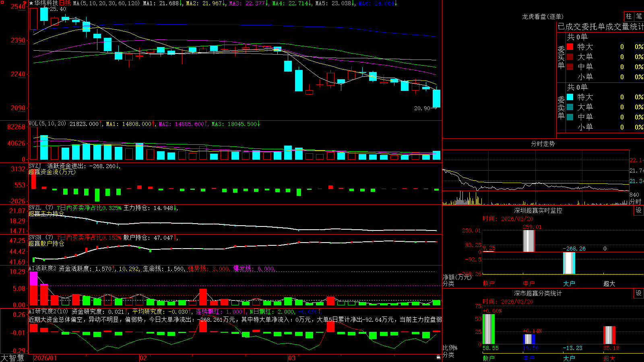Click the teal 中单 sell-order swatch

(x=570, y=117)
